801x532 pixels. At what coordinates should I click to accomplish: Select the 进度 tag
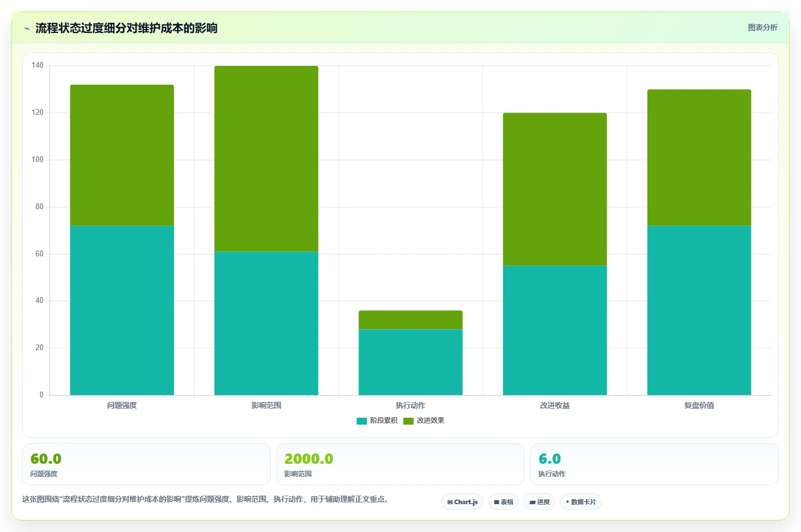coord(539,502)
